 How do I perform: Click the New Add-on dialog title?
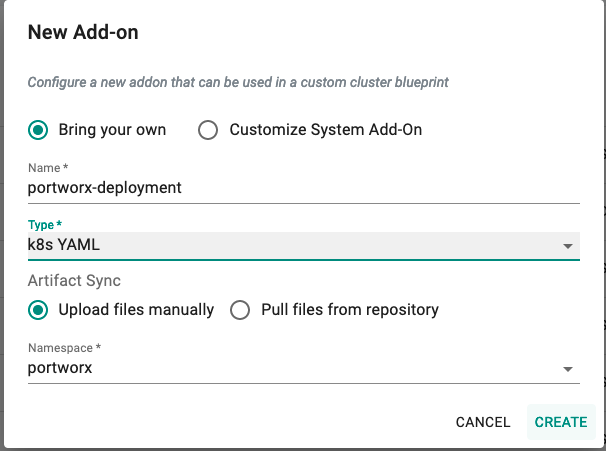pos(83,32)
